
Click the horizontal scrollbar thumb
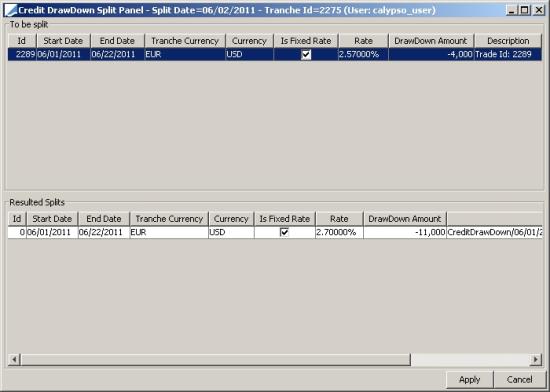point(215,359)
